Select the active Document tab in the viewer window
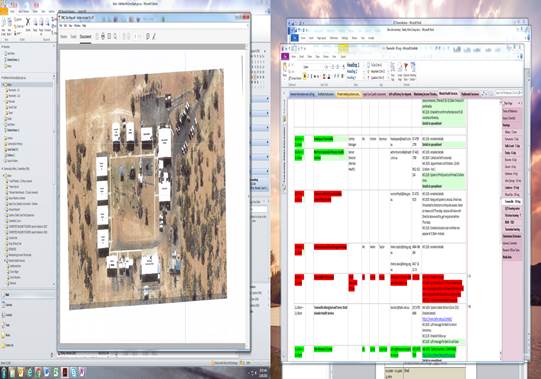The width and height of the screenshot is (541, 379). pos(86,37)
